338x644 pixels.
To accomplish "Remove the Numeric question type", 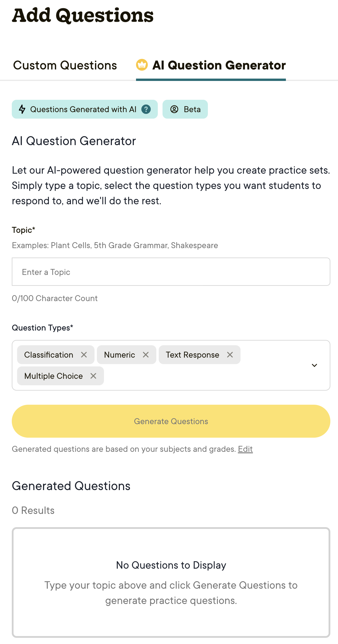I will 146,355.
